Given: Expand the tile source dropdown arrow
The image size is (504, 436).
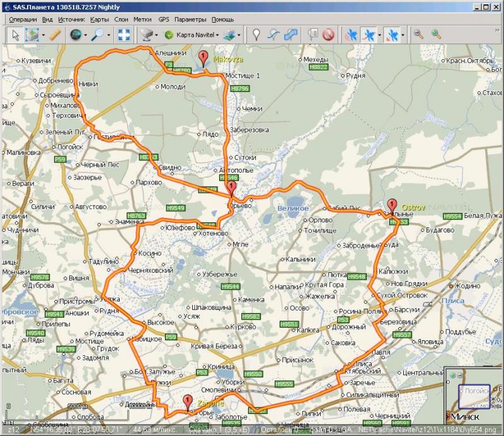Looking at the screenshot, I should (156, 35).
